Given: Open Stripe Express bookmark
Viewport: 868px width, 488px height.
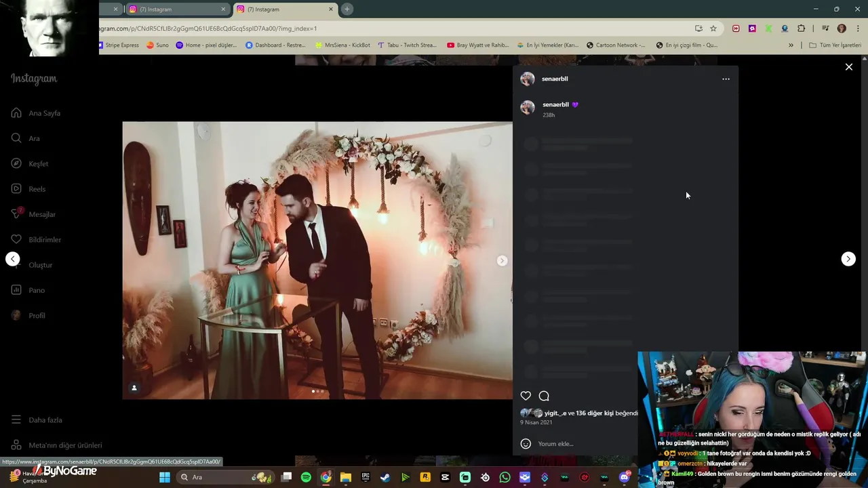Looking at the screenshot, I should pos(119,45).
